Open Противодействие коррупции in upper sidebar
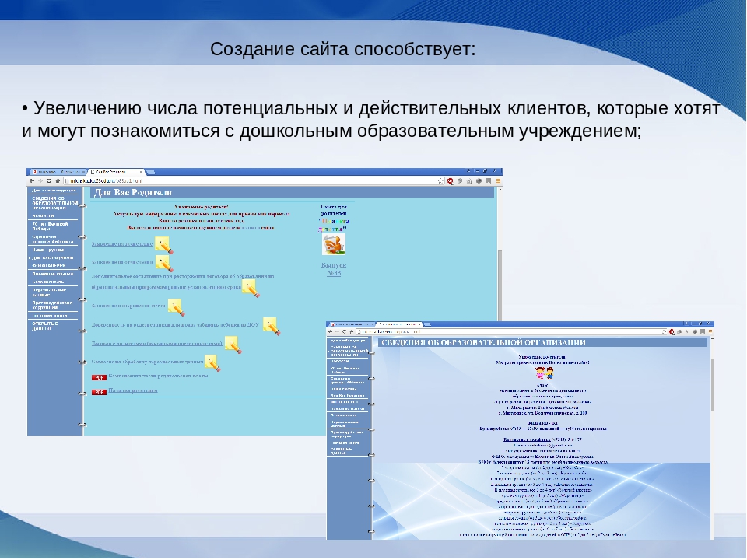Viewport: 747px width, 560px height. click(x=52, y=305)
